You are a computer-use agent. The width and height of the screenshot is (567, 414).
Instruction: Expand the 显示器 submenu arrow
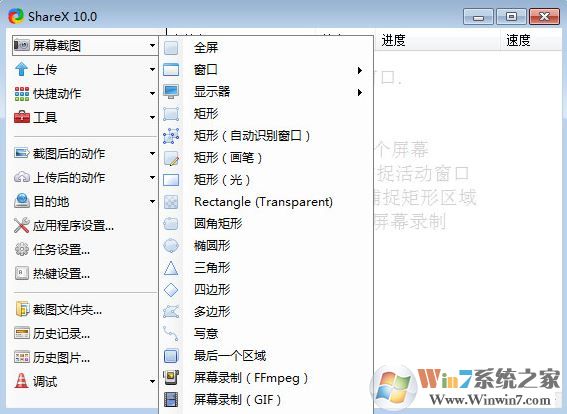point(359,93)
